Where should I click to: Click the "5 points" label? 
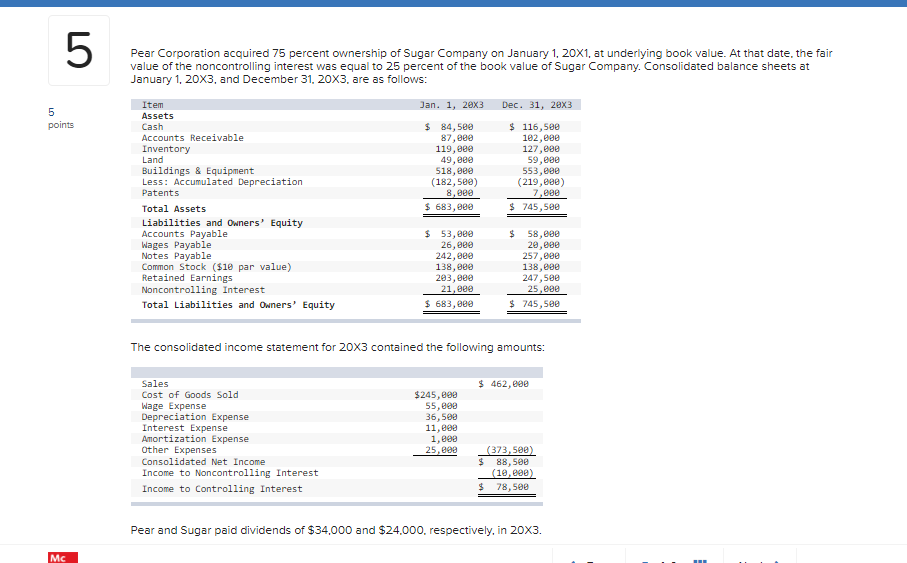pyautogui.click(x=61, y=118)
